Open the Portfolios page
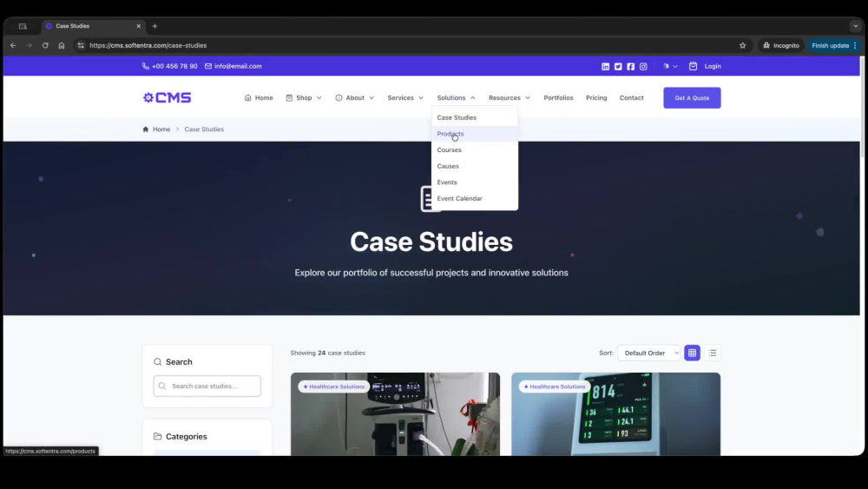The width and height of the screenshot is (868, 489). click(x=558, y=97)
